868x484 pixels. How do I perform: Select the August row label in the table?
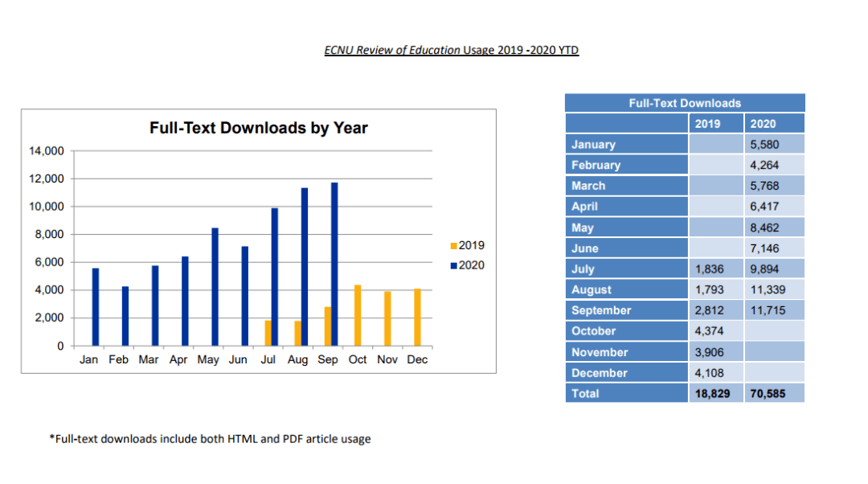click(592, 289)
